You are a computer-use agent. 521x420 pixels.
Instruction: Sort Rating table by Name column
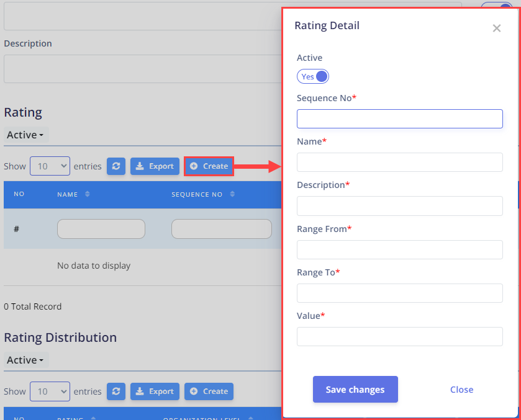click(88, 194)
